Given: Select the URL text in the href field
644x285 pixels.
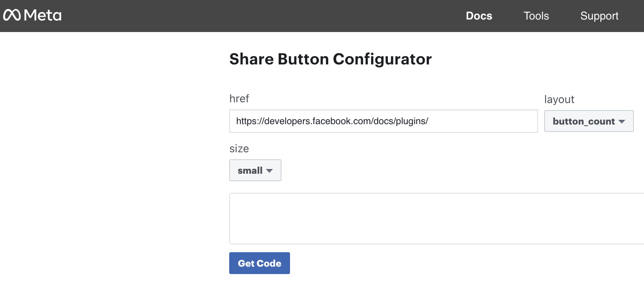Looking at the screenshot, I should coord(332,121).
